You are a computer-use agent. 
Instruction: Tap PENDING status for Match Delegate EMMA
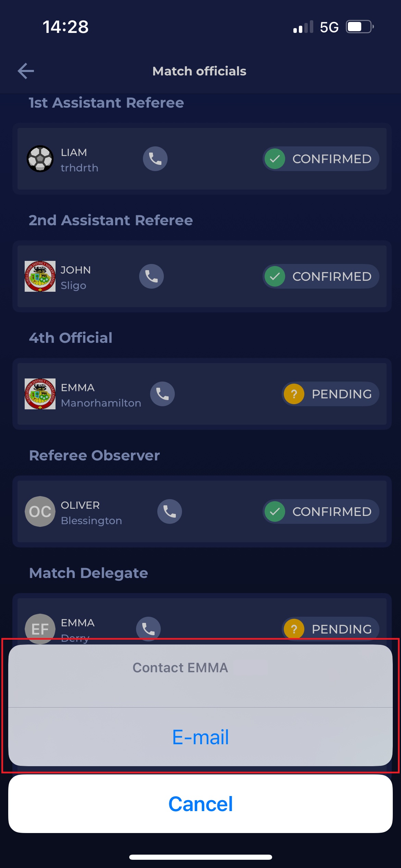(330, 629)
